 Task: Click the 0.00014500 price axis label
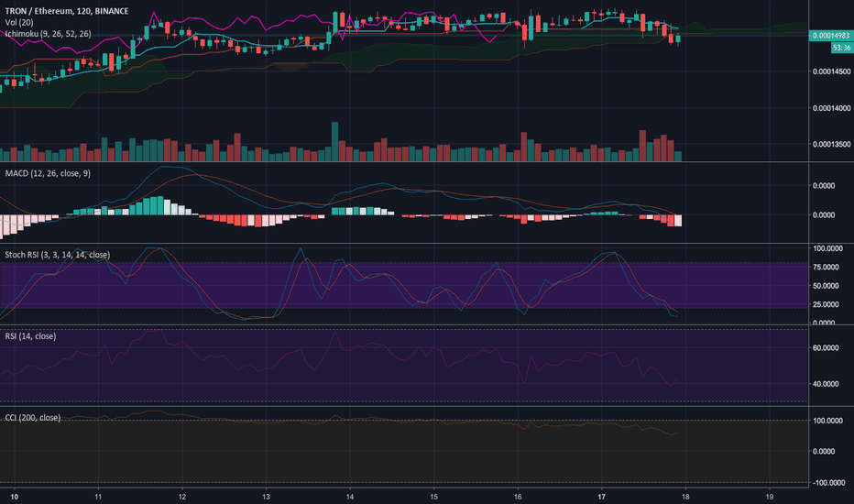(x=832, y=71)
